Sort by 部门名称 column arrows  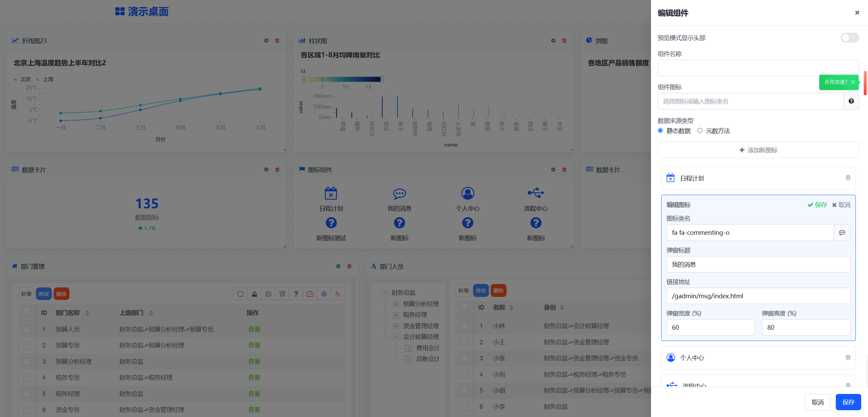click(x=87, y=313)
